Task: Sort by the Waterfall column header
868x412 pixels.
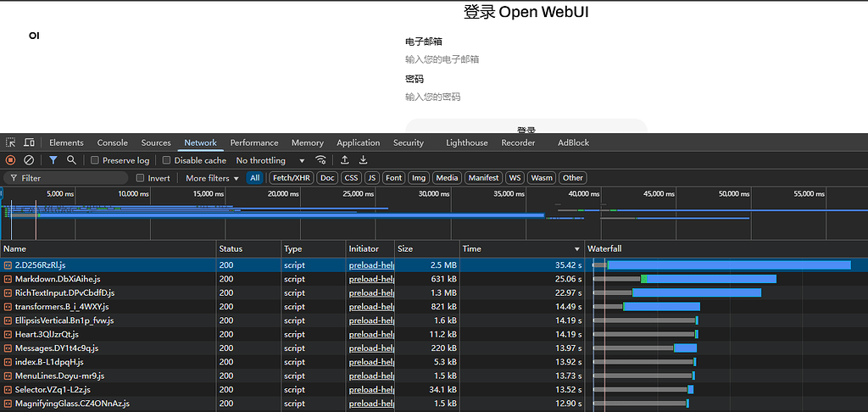Action: point(726,249)
